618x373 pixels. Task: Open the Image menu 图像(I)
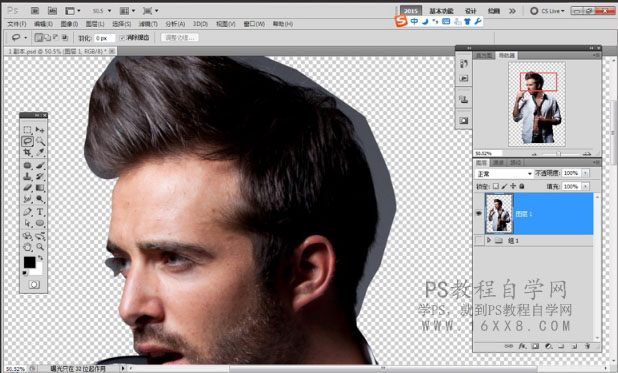(69, 24)
